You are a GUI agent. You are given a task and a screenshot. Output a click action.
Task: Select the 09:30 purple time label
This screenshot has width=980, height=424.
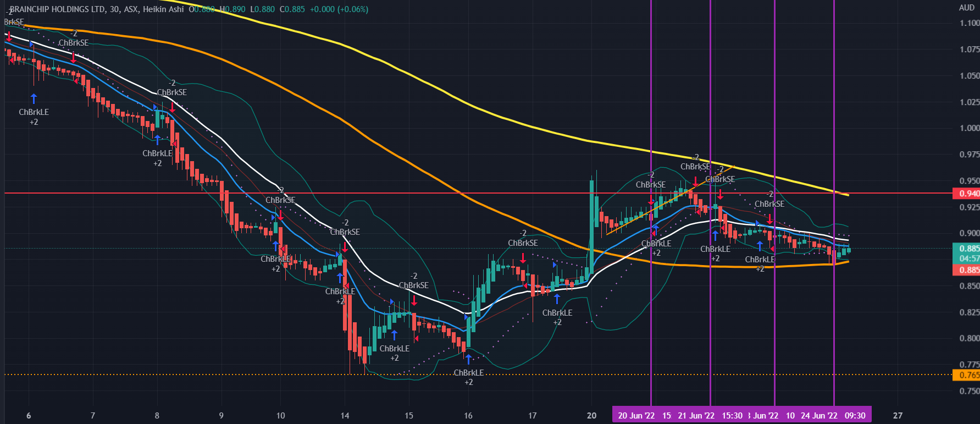(x=855, y=415)
